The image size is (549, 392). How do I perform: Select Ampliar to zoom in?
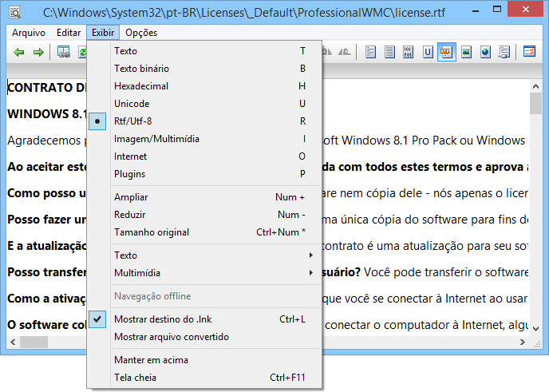204,197
